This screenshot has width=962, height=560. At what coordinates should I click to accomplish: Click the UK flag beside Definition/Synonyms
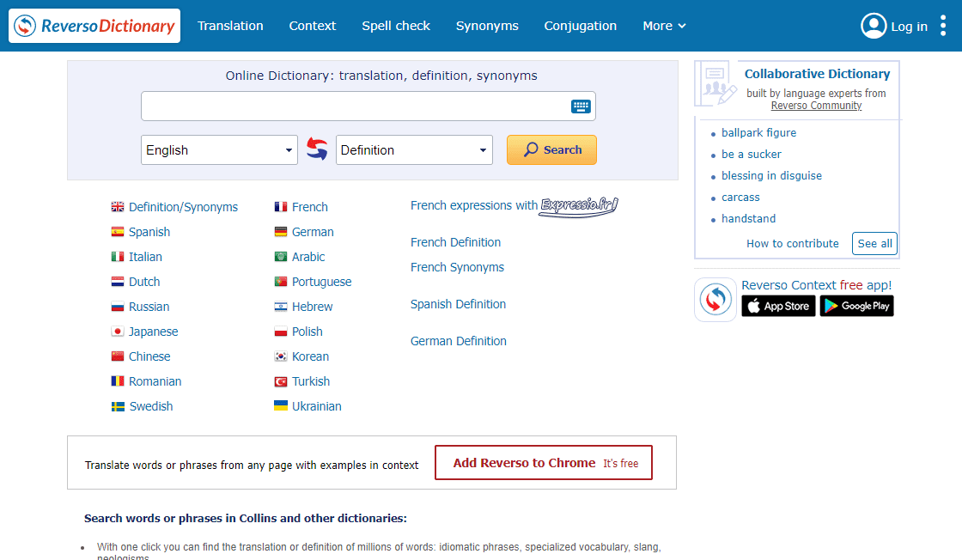[x=118, y=207]
